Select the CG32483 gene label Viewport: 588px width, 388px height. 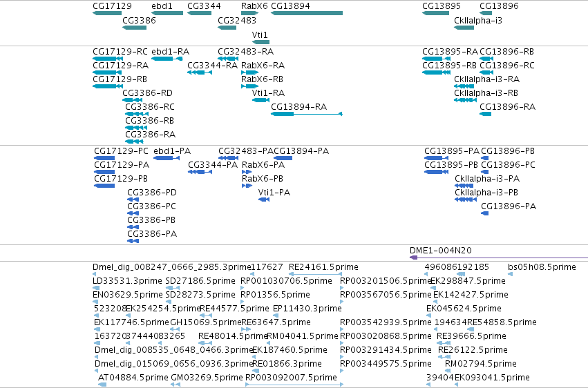click(x=237, y=21)
